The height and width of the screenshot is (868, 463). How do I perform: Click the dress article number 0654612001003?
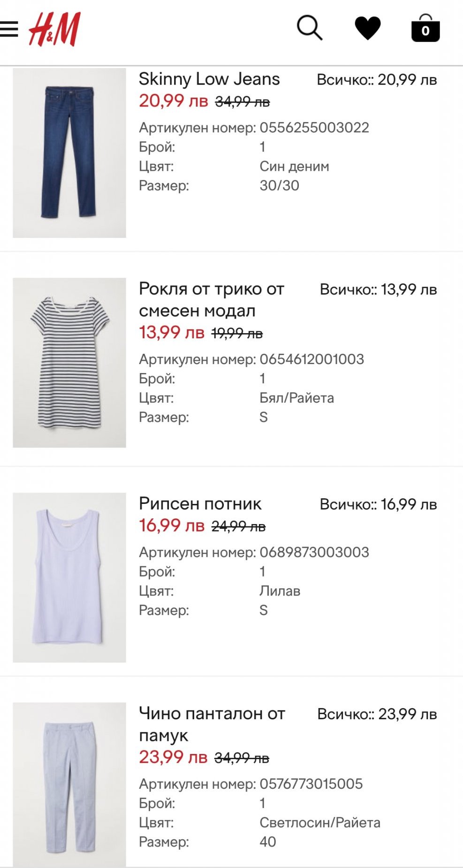(311, 359)
